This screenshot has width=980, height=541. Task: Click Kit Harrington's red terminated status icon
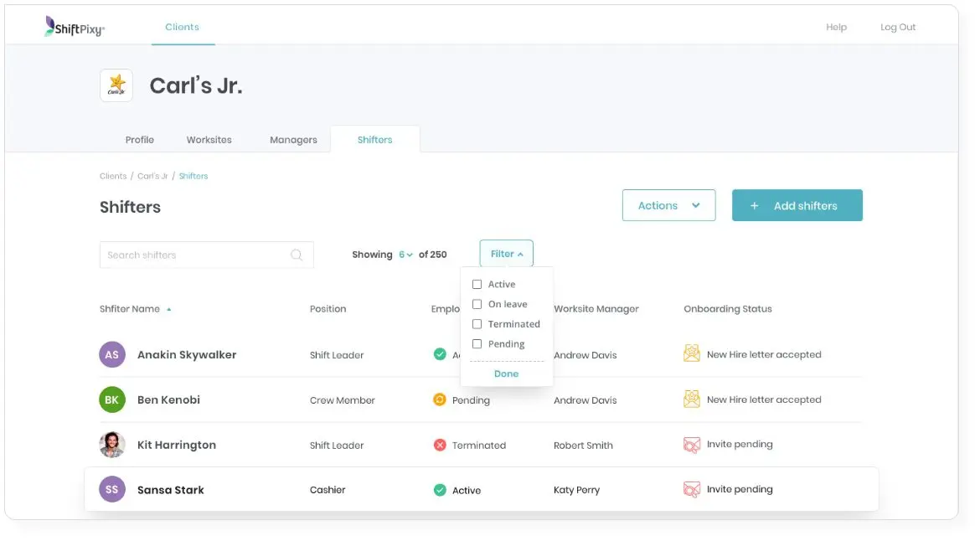coord(440,445)
